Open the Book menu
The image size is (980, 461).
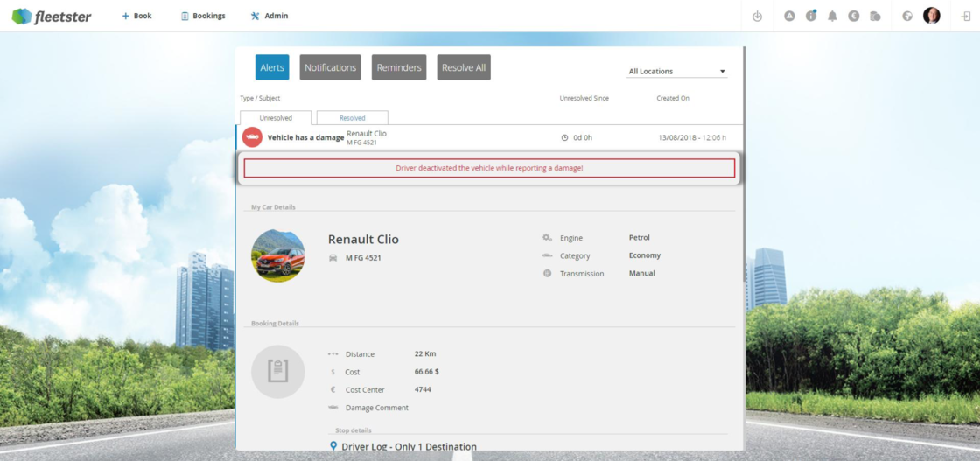(x=136, y=17)
